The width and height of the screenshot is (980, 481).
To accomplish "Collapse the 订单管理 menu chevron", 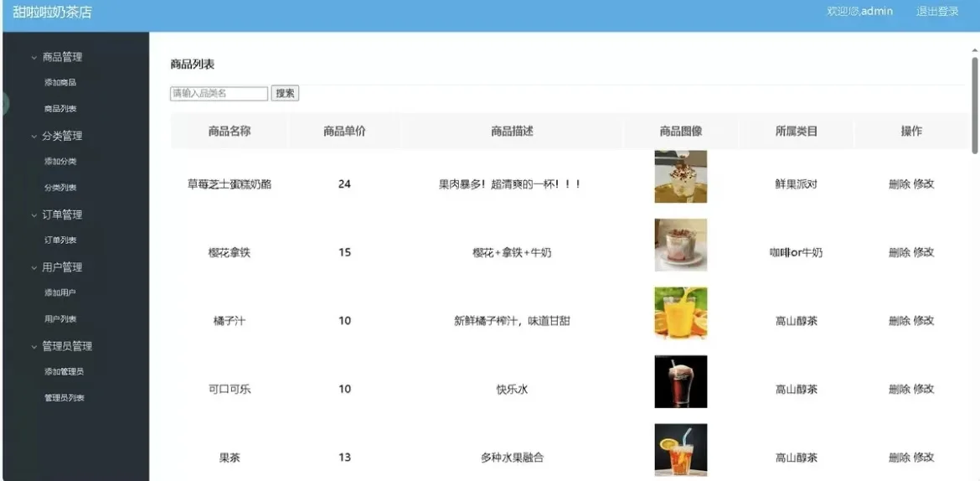I will tap(34, 215).
